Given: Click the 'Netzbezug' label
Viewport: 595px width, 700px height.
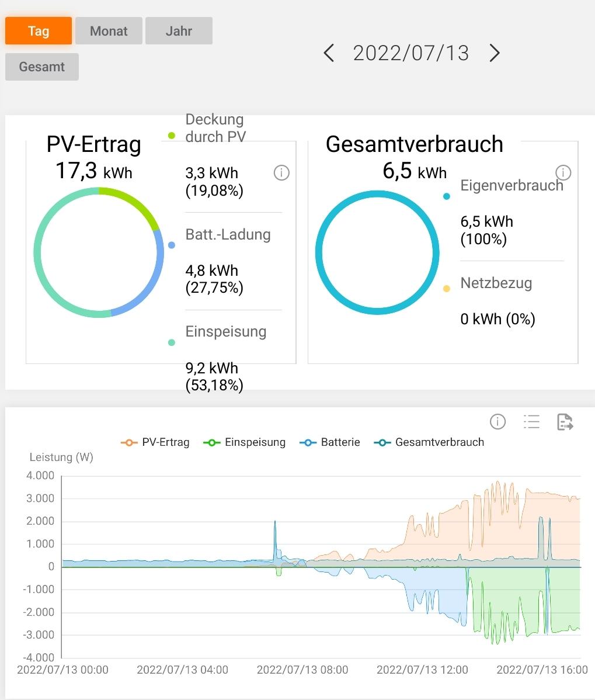Looking at the screenshot, I should click(496, 283).
